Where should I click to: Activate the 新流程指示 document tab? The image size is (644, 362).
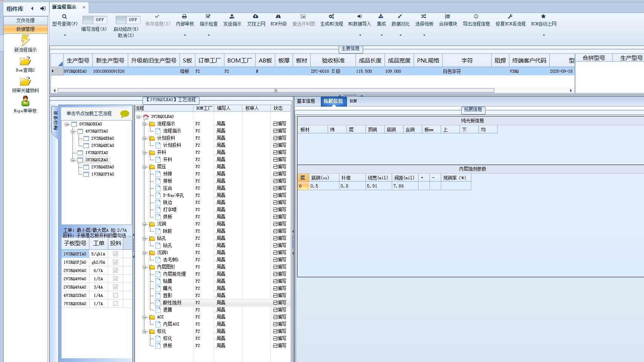coord(64,7)
